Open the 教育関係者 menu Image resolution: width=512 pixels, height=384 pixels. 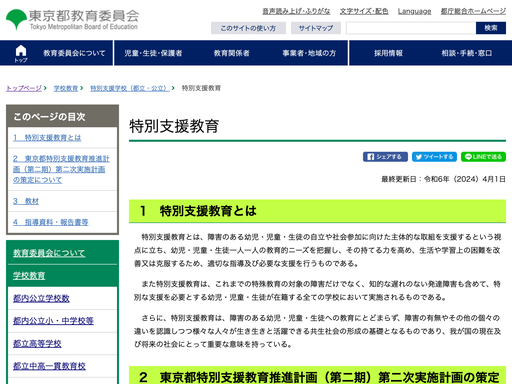tap(232, 53)
